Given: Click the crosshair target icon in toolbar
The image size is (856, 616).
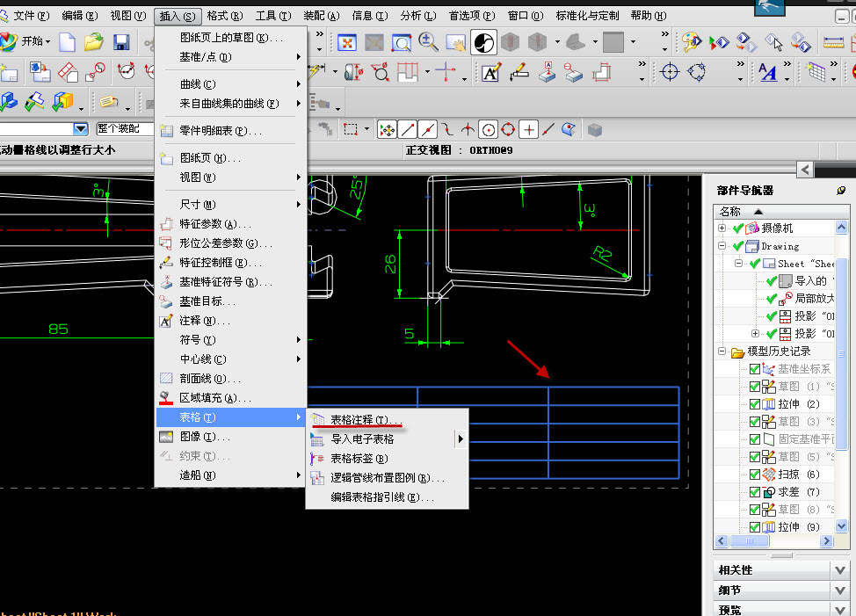Looking at the screenshot, I should point(670,72).
